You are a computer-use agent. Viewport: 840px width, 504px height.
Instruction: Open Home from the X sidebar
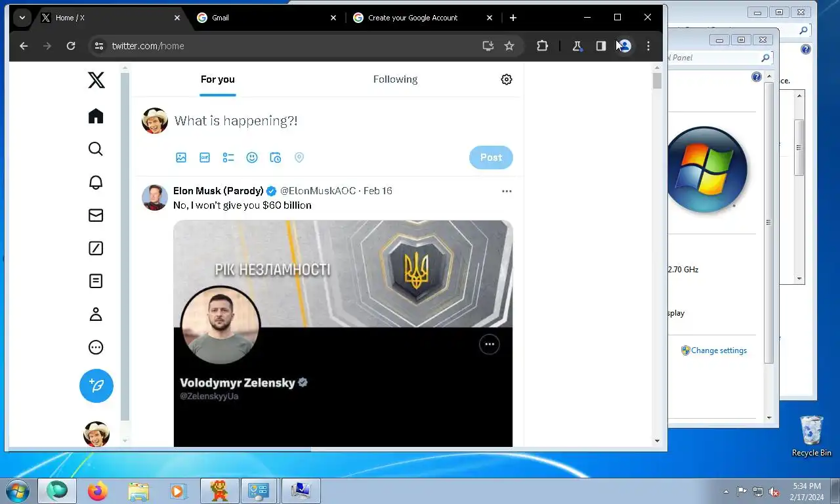tap(96, 116)
